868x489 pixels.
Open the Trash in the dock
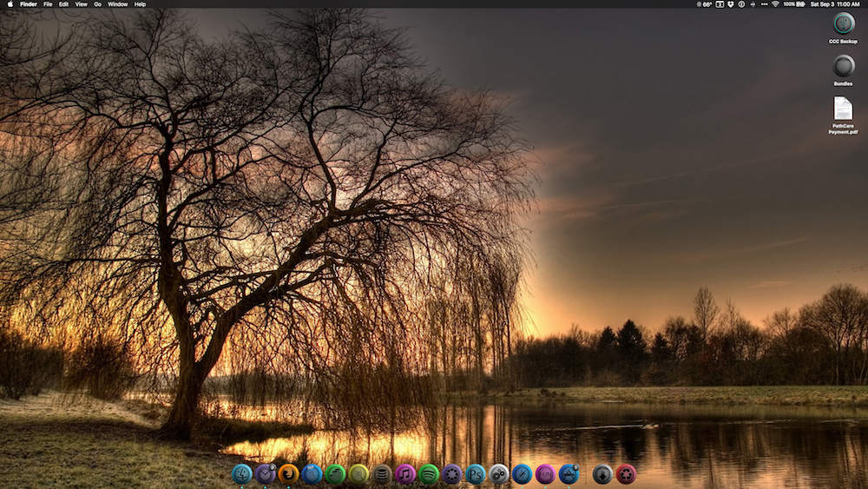tap(626, 474)
